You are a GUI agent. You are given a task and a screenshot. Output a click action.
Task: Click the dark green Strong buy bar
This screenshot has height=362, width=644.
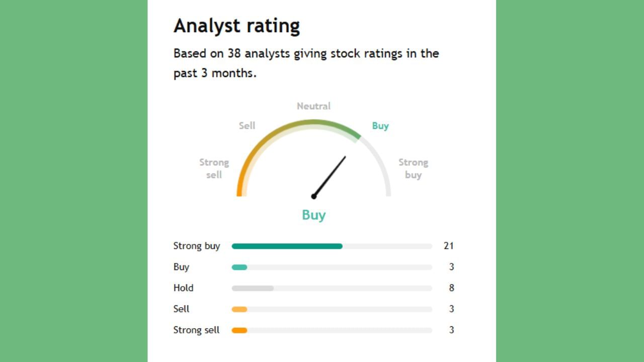tap(287, 246)
